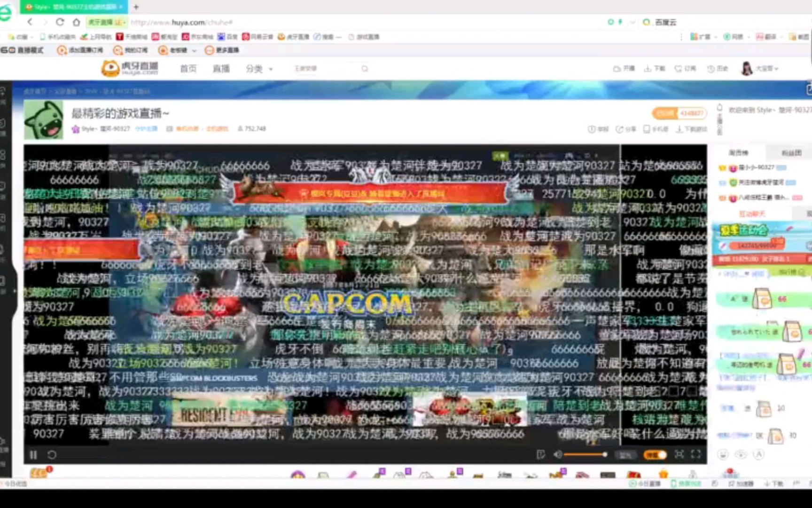
Task: Click 下载 in browser status bar
Action: tap(773, 483)
